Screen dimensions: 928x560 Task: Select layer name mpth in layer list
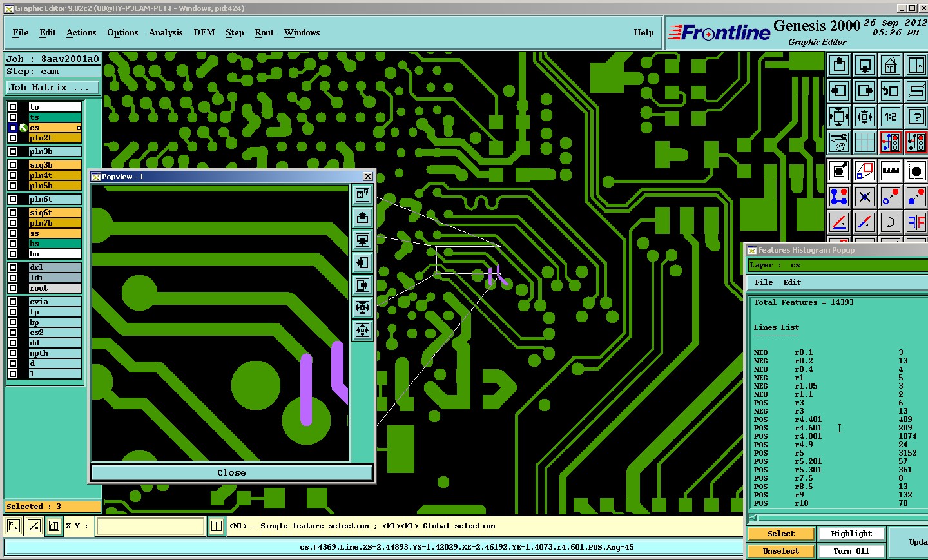55,353
